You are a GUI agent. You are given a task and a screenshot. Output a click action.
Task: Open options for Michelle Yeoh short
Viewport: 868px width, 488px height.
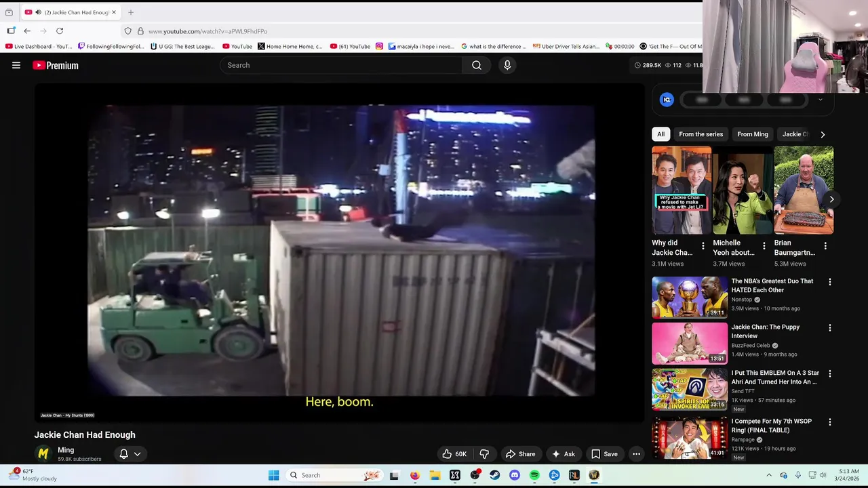[764, 246]
